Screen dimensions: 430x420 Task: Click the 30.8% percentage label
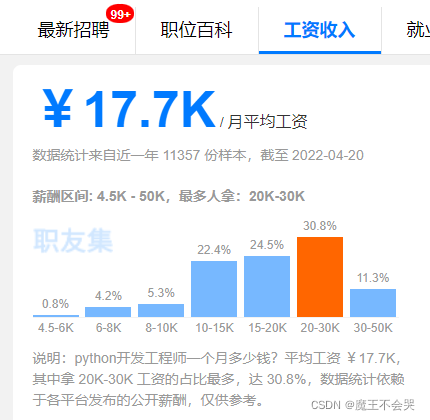[x=320, y=226]
